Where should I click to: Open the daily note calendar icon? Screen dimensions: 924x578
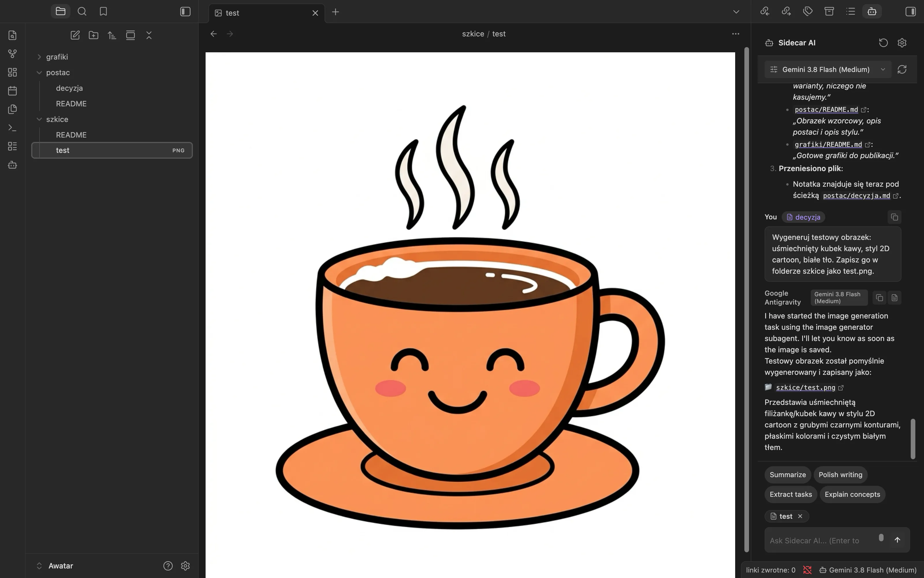12,91
